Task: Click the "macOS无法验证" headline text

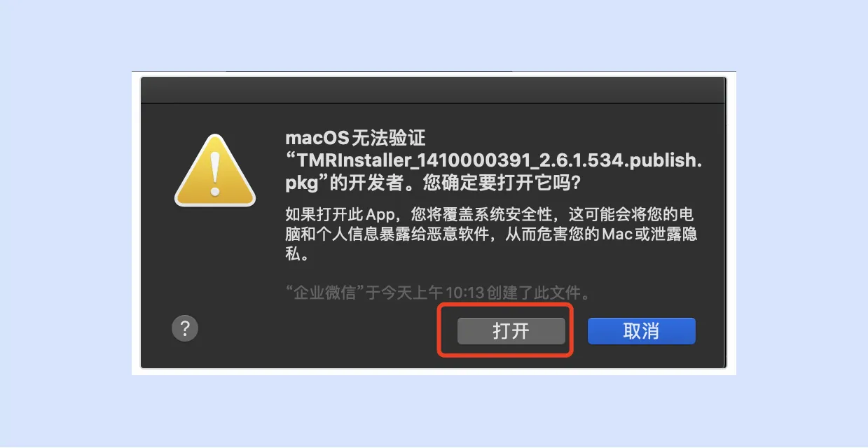Action: coord(355,139)
